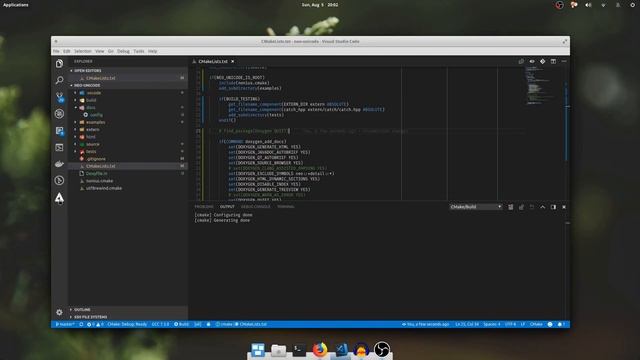Image resolution: width=640 pixels, height=360 pixels.
Task: Open notifications bell in status bar
Action: tap(561, 324)
